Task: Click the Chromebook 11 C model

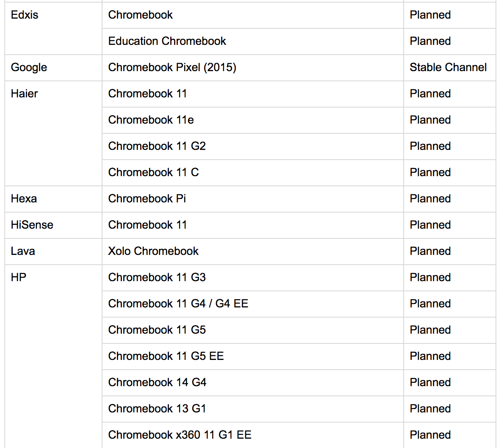Action: pyautogui.click(x=153, y=172)
